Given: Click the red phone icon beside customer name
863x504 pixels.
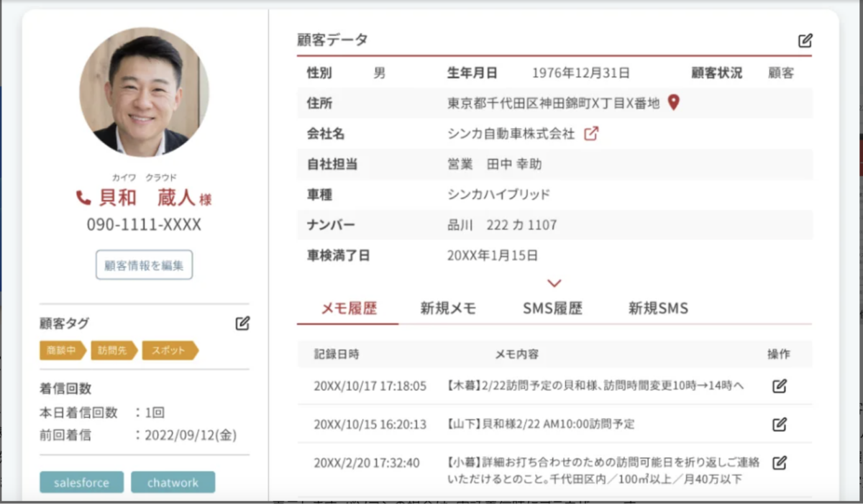Looking at the screenshot, I should (x=84, y=198).
